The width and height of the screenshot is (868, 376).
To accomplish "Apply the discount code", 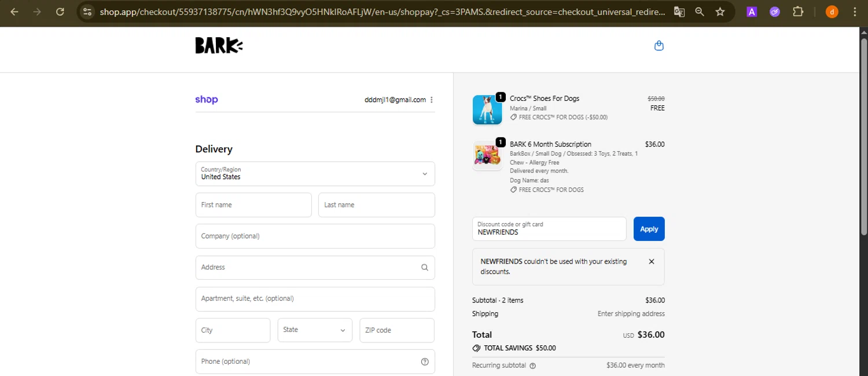I will tap(649, 229).
